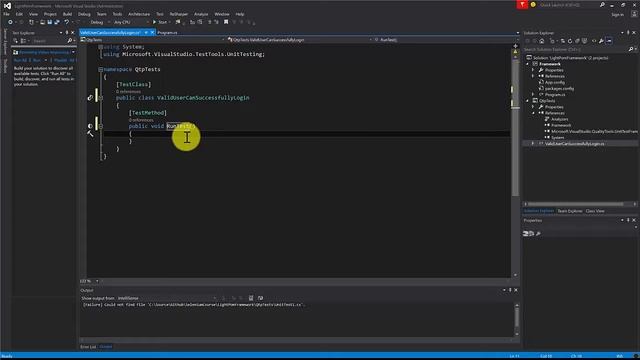Open the Build menu
This screenshot has height=360, width=640.
[67, 14]
